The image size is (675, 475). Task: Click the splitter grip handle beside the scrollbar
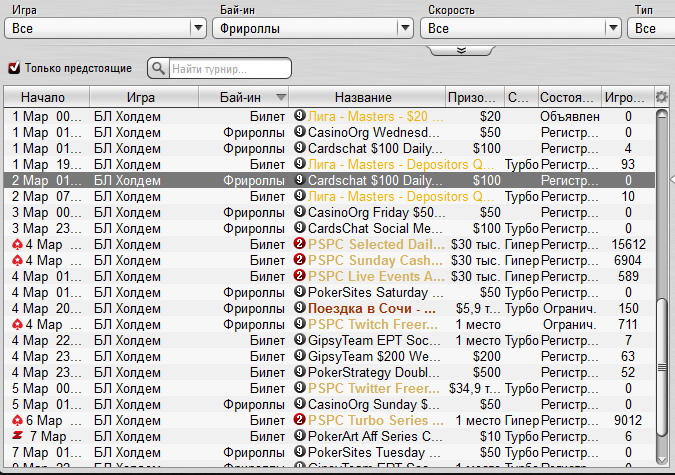click(672, 179)
